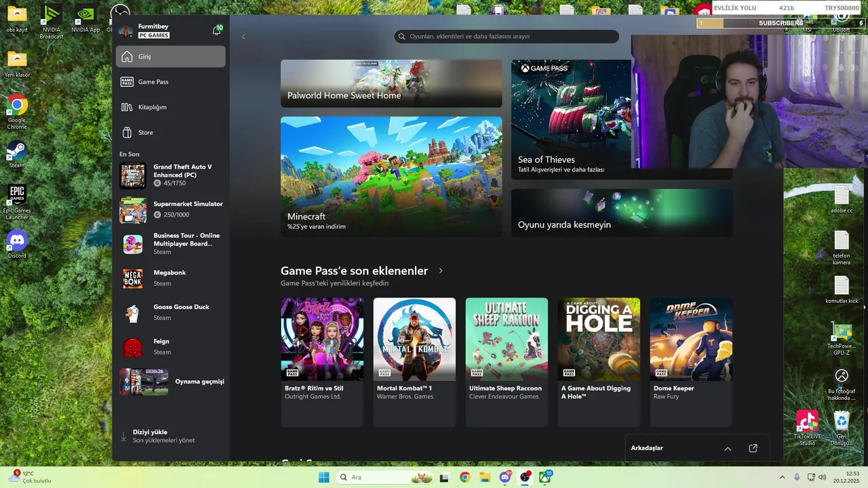
Task: Open Sea of Thieves Game Pass banner
Action: click(572, 119)
